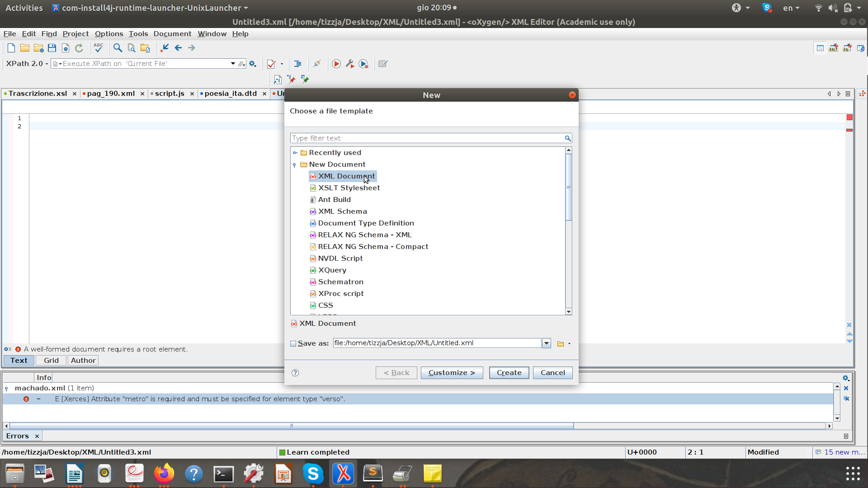Expand the Recently used folder

pos(295,153)
